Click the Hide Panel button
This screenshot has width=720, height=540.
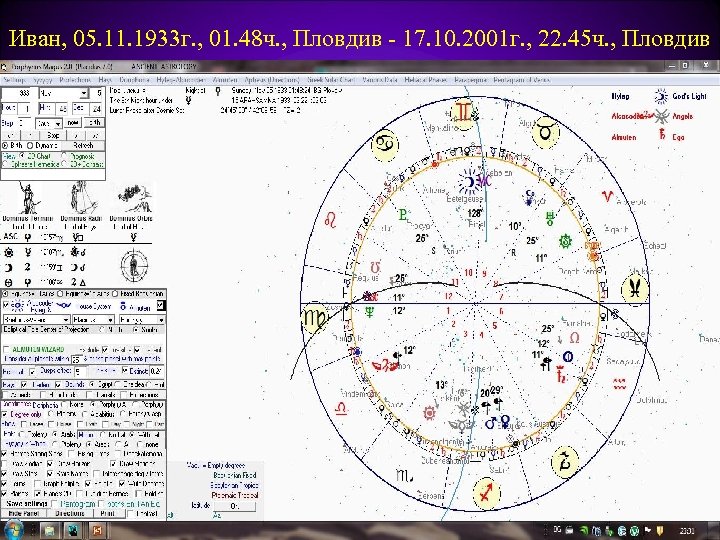23,514
